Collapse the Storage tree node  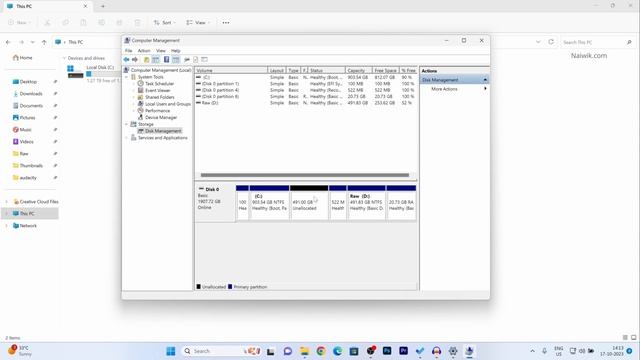(x=127, y=124)
